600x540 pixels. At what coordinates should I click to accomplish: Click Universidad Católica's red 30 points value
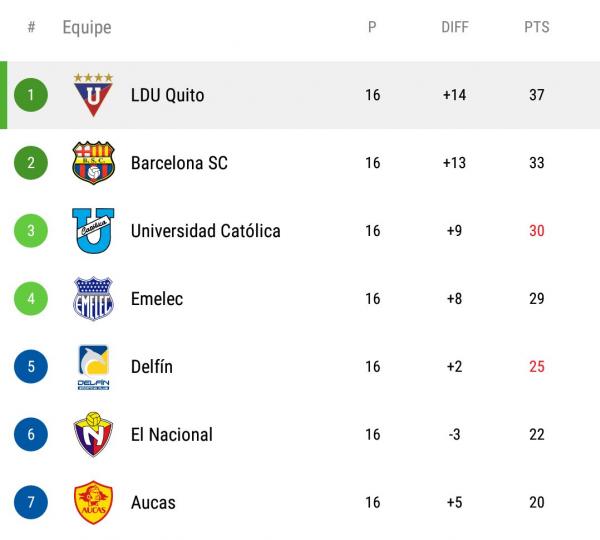pyautogui.click(x=536, y=231)
